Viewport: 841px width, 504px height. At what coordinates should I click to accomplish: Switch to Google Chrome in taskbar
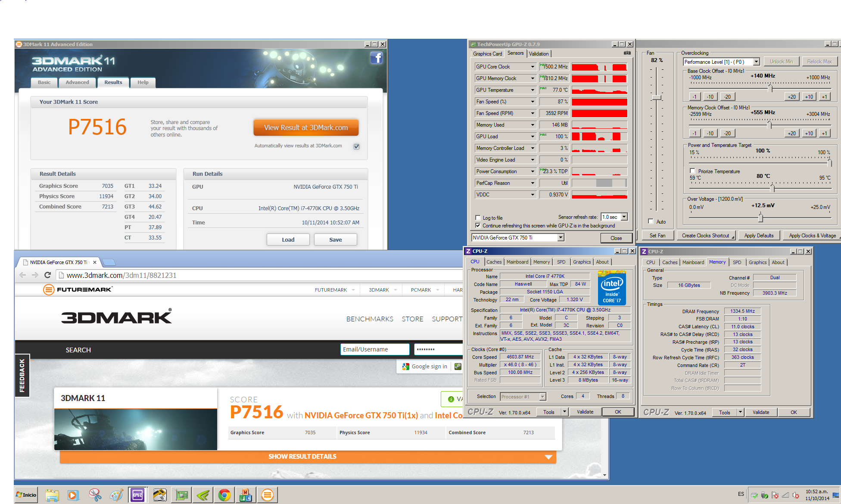click(x=224, y=495)
